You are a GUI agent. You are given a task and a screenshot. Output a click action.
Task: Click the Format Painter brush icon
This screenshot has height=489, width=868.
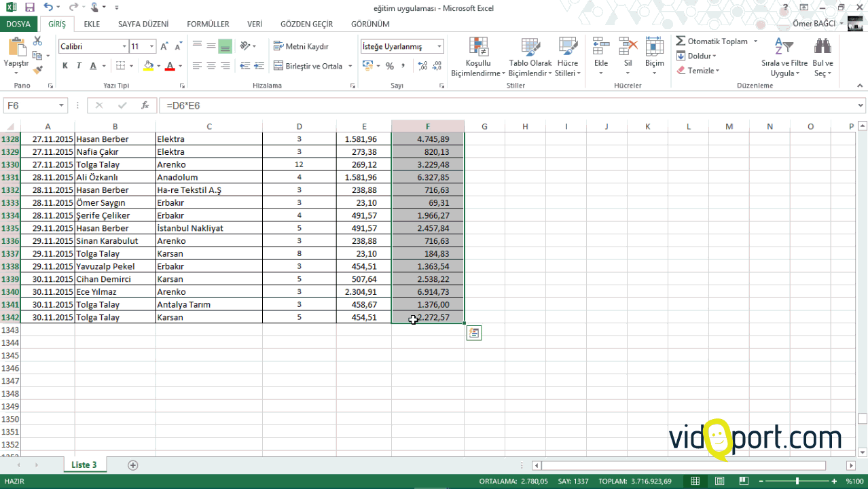37,69
